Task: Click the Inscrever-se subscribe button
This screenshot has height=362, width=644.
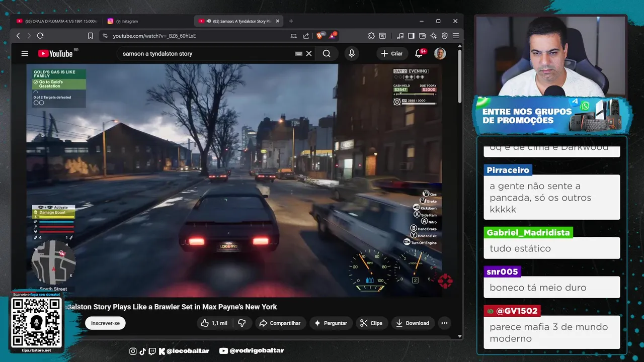Action: point(105,323)
